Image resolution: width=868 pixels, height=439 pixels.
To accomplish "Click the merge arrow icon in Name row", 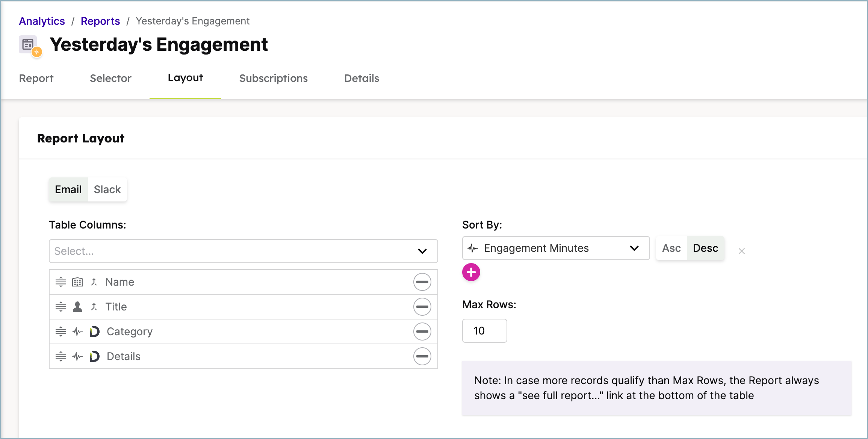I will coord(94,282).
